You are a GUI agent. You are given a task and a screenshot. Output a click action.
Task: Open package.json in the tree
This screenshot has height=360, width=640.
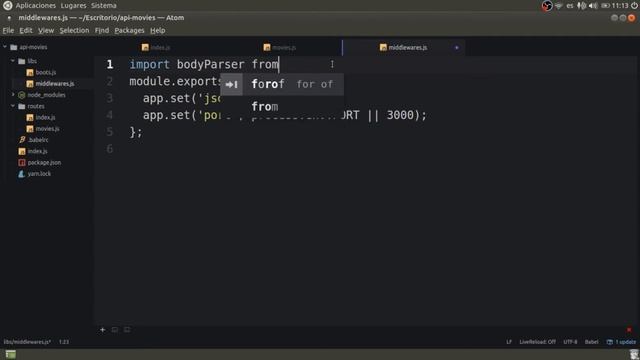tap(44, 162)
